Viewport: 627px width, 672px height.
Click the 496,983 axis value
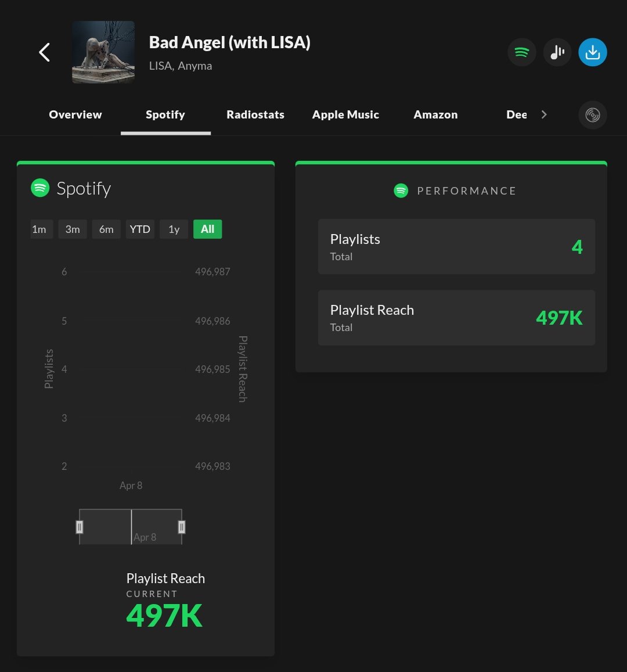coord(213,466)
